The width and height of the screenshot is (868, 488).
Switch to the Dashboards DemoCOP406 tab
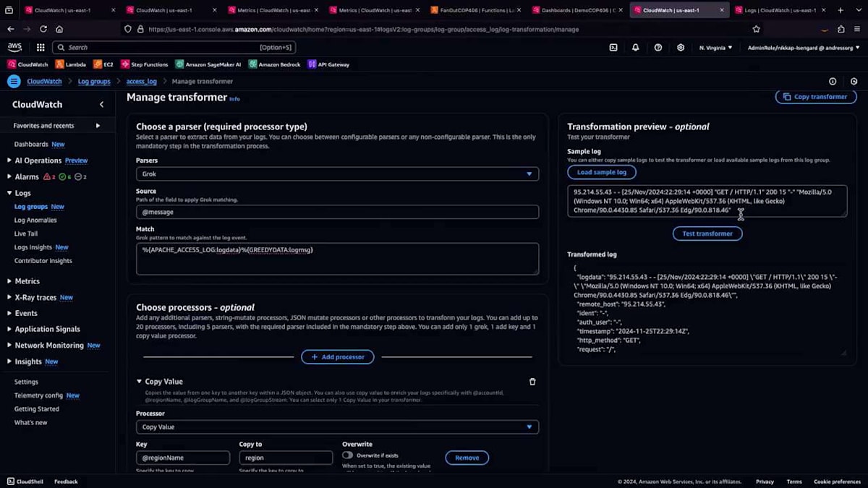(x=577, y=10)
